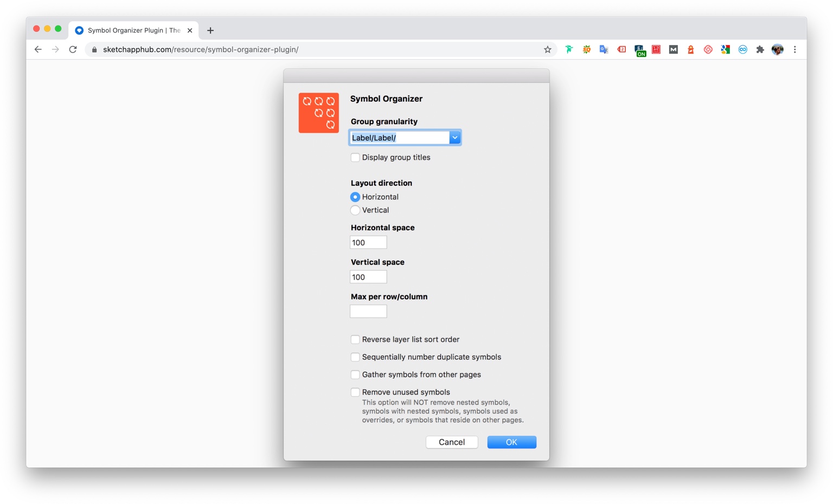Click the Layout direction label

click(381, 183)
